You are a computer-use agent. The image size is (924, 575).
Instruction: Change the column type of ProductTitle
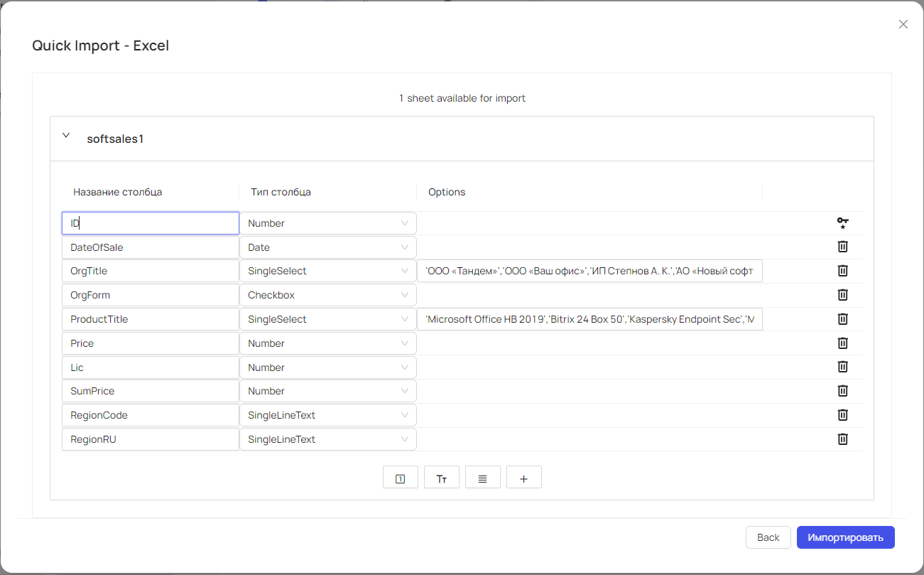click(x=327, y=319)
